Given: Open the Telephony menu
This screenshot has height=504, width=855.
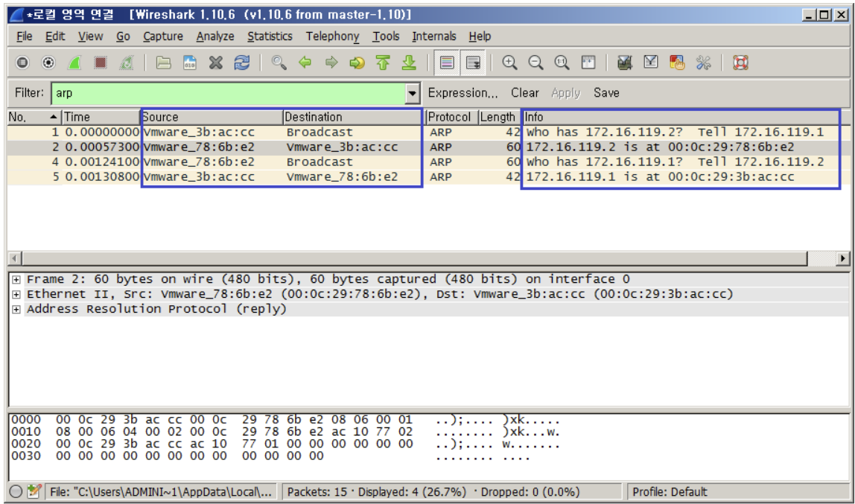Looking at the screenshot, I should tap(333, 36).
